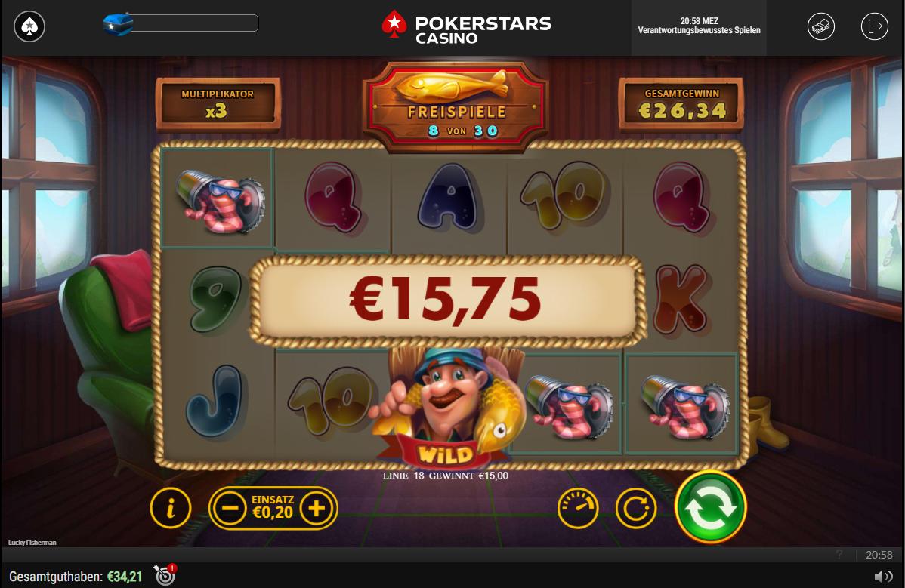Click the green spin button

(711, 507)
